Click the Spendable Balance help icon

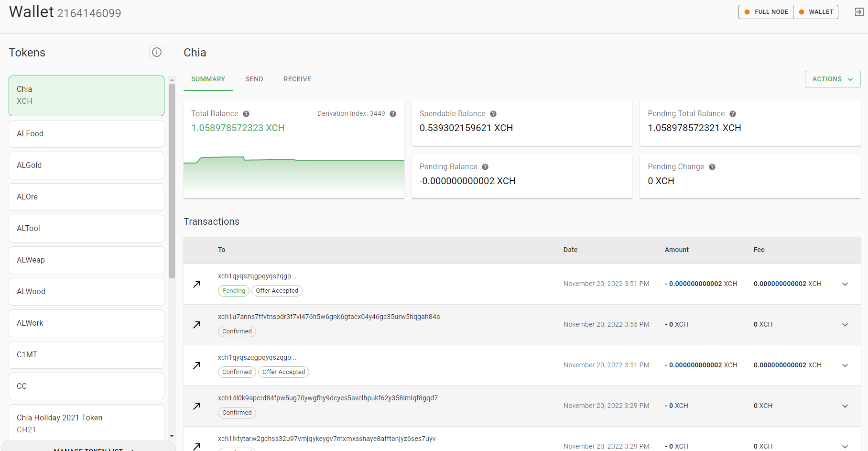pyautogui.click(x=493, y=113)
